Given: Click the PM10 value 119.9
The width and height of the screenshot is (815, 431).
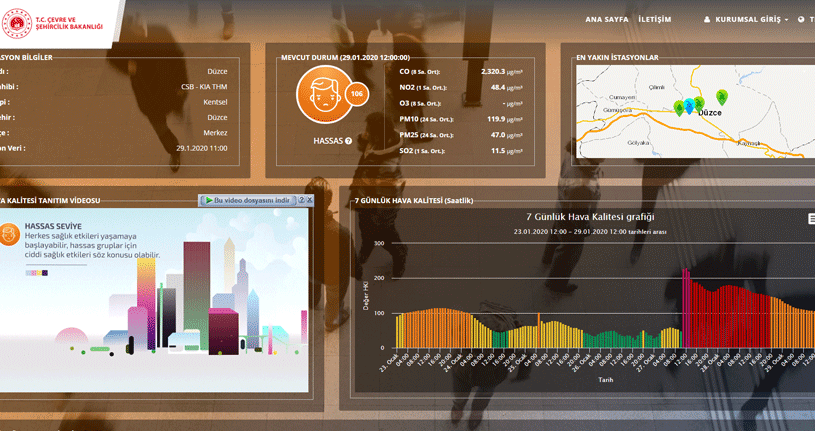Looking at the screenshot, I should click(496, 119).
